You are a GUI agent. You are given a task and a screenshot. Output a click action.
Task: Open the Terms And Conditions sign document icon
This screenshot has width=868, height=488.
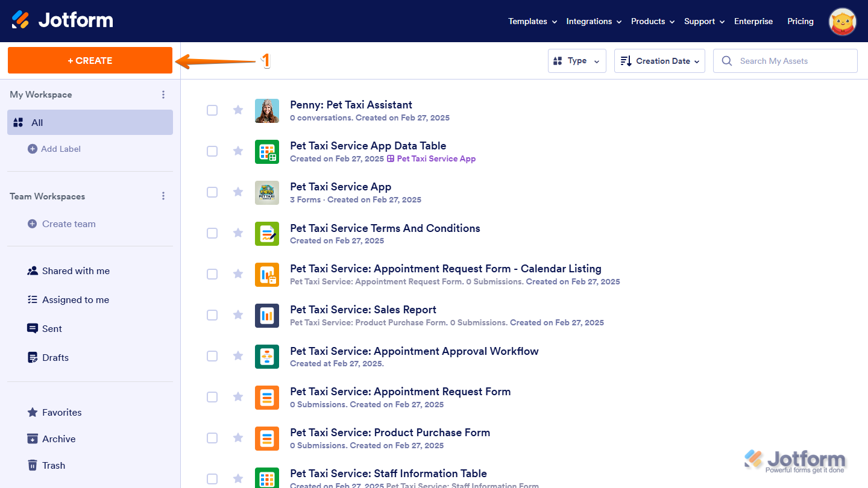coord(267,233)
